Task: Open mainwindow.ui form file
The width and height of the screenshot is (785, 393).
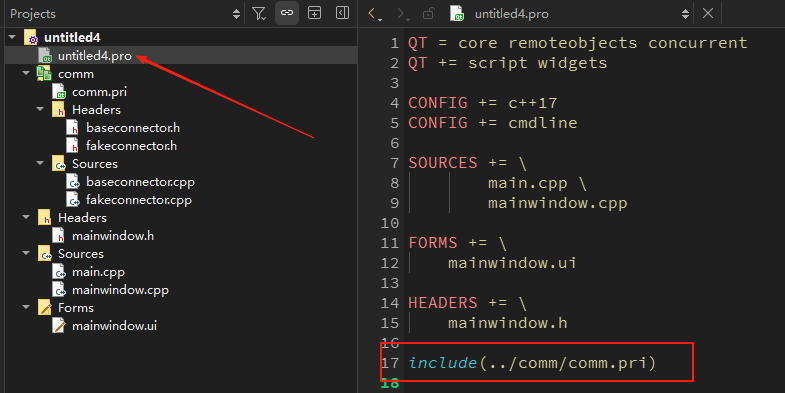Action: (114, 326)
